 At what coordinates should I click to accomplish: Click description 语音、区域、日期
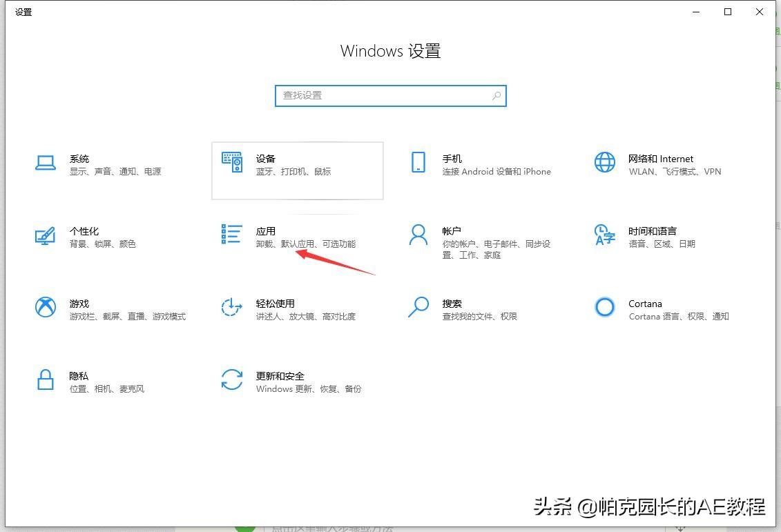click(x=662, y=244)
